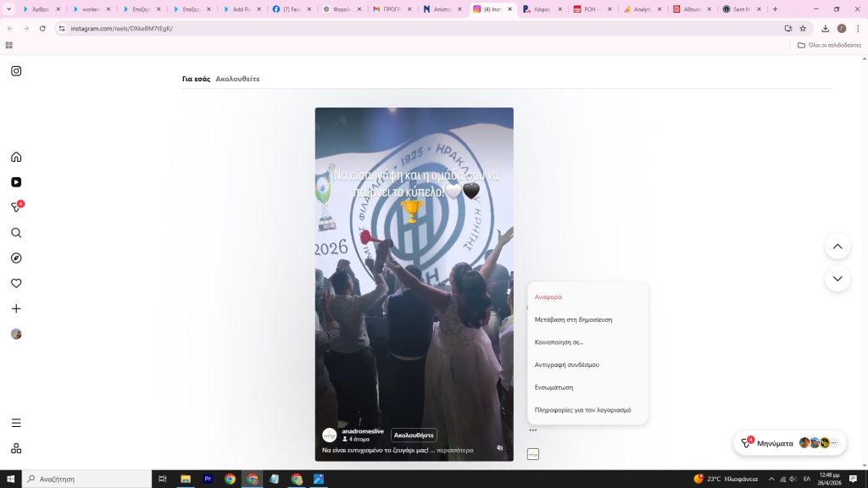Click Ακολουθήστε follow button

(414, 435)
